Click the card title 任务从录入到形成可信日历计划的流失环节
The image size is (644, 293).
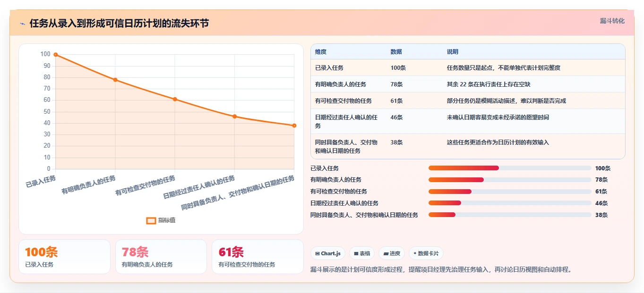(x=119, y=24)
